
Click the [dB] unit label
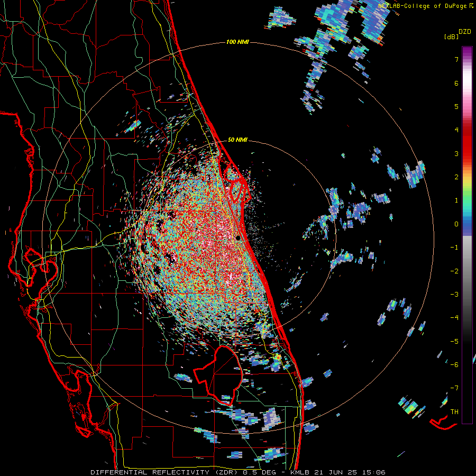click(x=451, y=36)
